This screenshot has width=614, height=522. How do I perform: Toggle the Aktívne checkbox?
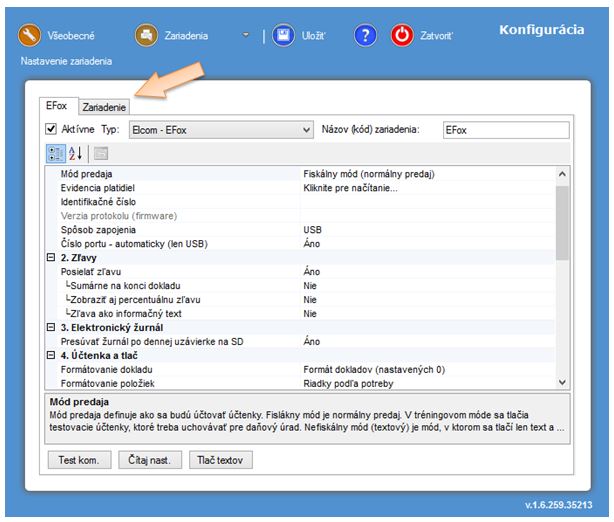tap(52, 130)
